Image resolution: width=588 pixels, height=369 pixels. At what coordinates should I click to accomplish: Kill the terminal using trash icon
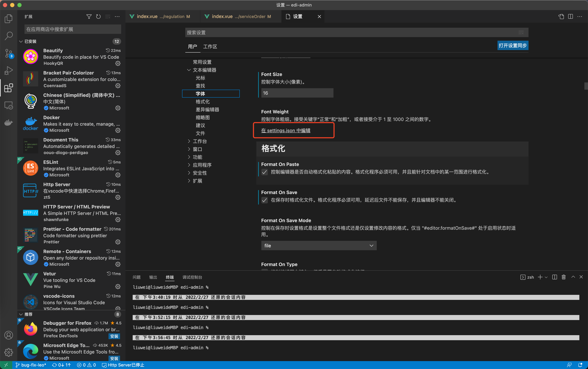coord(564,277)
